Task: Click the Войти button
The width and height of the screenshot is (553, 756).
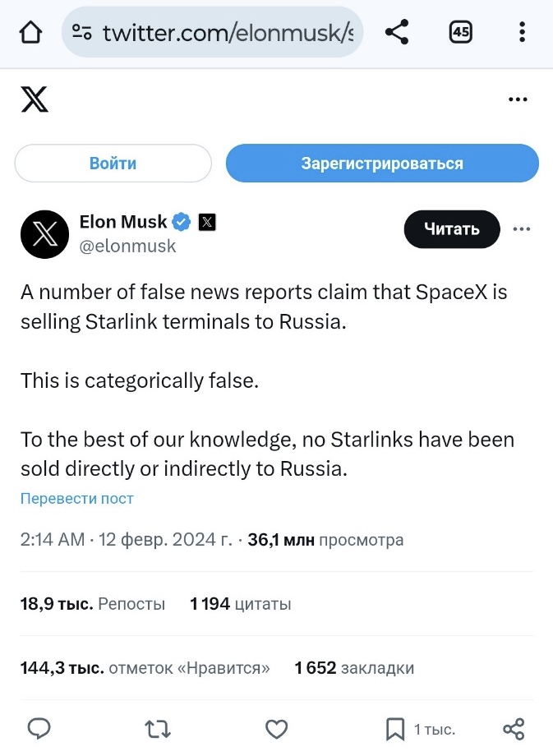Action: (x=113, y=163)
